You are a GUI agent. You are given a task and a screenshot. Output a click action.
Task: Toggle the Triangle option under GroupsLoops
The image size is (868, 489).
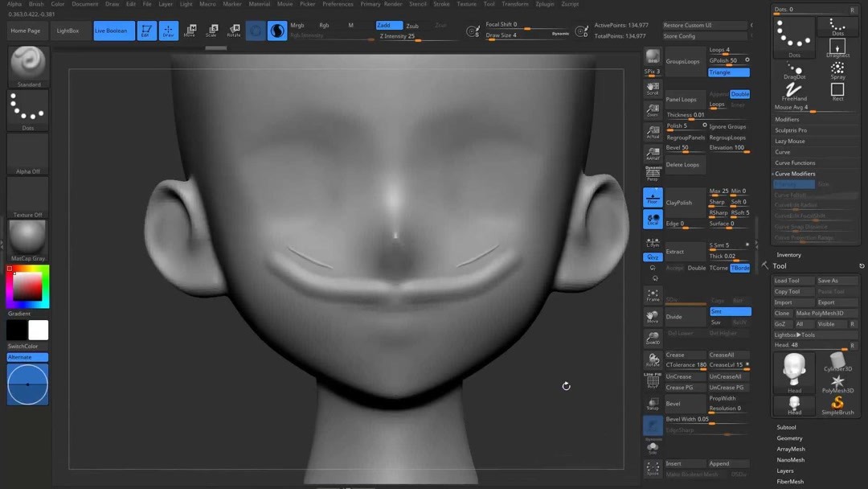tap(728, 72)
